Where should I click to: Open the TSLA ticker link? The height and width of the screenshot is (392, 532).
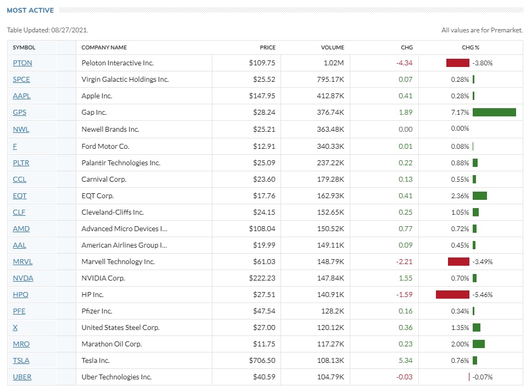tap(21, 361)
